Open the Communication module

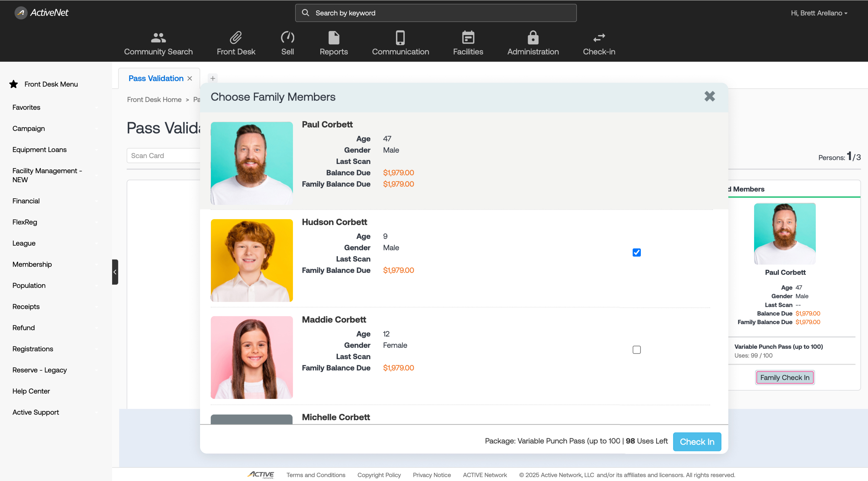400,43
